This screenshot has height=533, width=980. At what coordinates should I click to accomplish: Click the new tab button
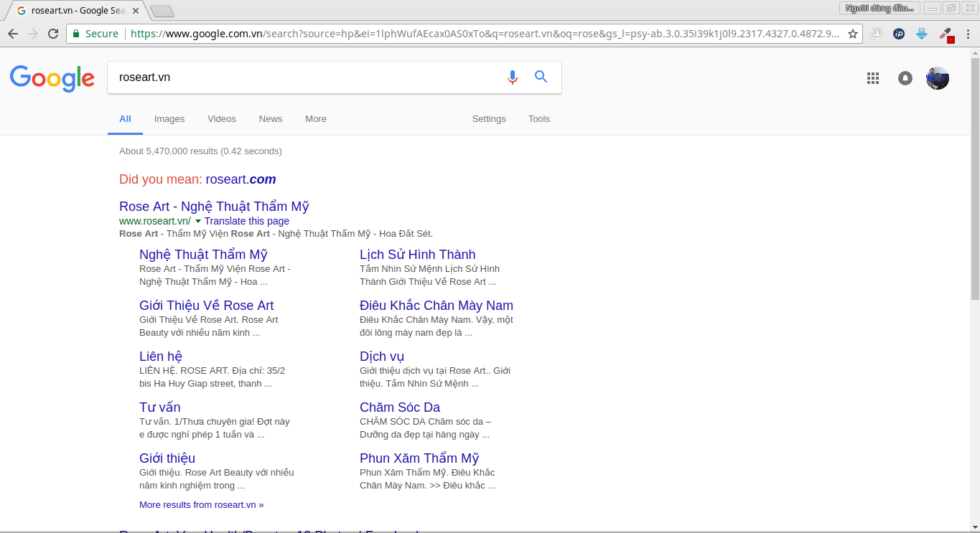pyautogui.click(x=162, y=11)
